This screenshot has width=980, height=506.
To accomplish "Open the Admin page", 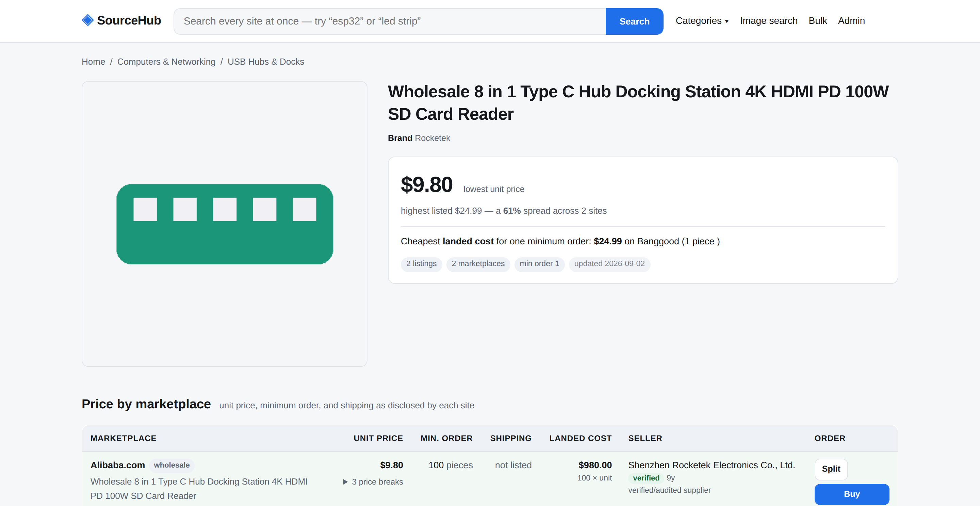I will tap(851, 21).
